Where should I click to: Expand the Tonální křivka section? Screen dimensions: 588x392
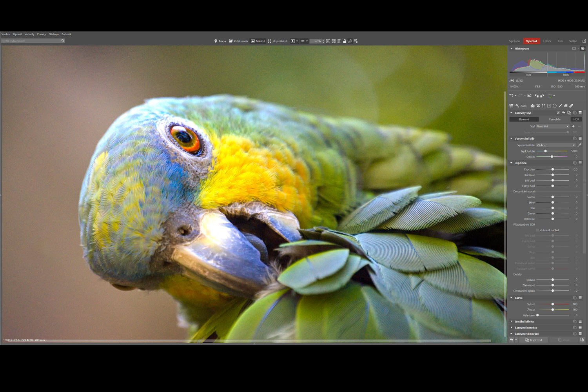[x=524, y=321]
